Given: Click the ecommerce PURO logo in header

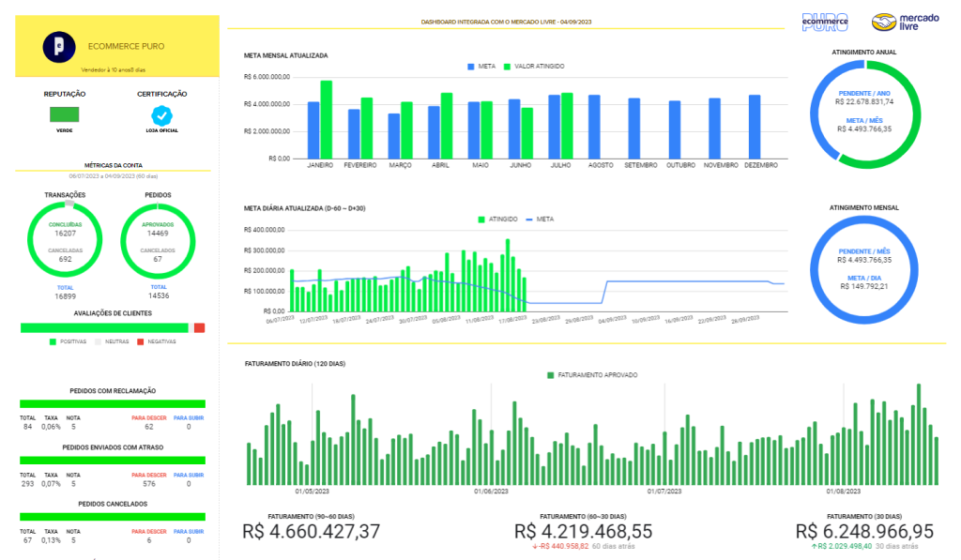Looking at the screenshot, I should tap(825, 22).
